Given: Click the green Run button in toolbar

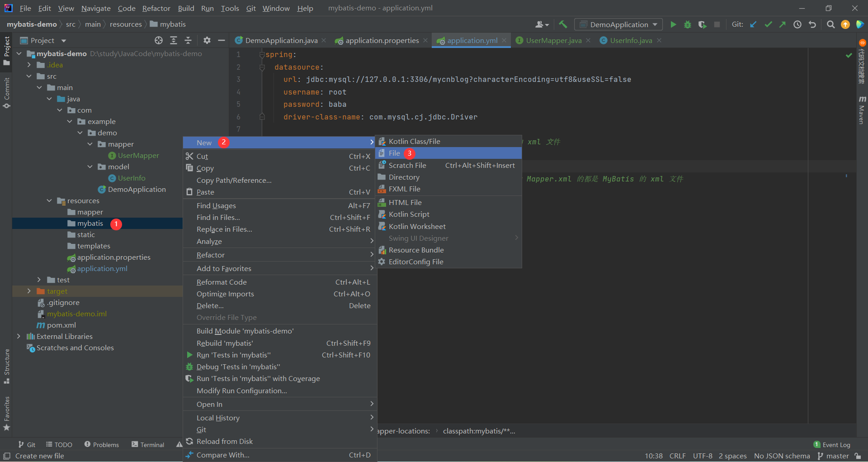Looking at the screenshot, I should tap(673, 24).
